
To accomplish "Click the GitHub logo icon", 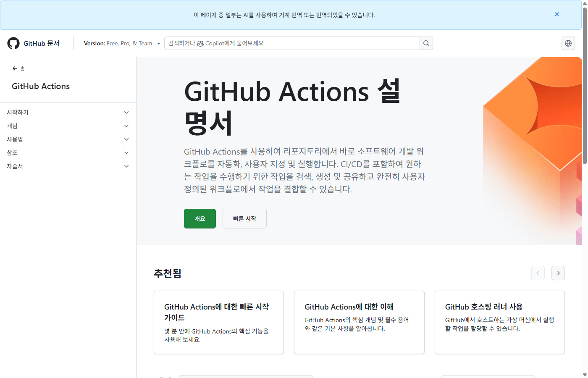I will (x=13, y=43).
